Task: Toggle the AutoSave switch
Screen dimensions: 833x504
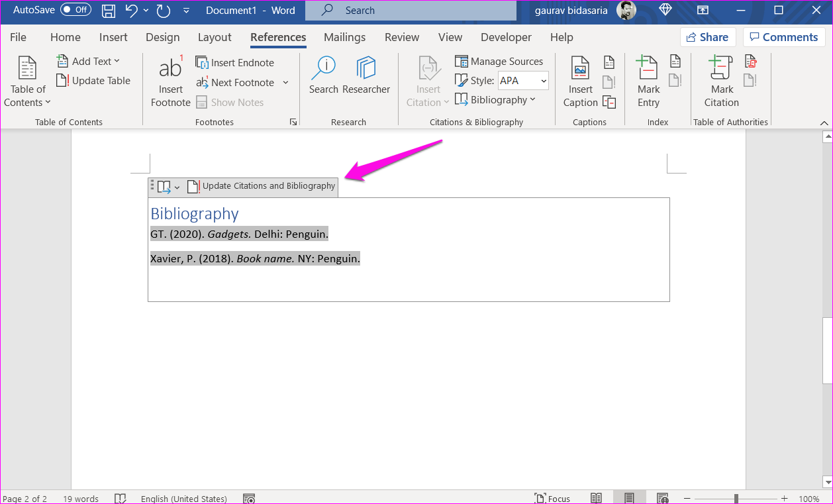Action: point(75,10)
